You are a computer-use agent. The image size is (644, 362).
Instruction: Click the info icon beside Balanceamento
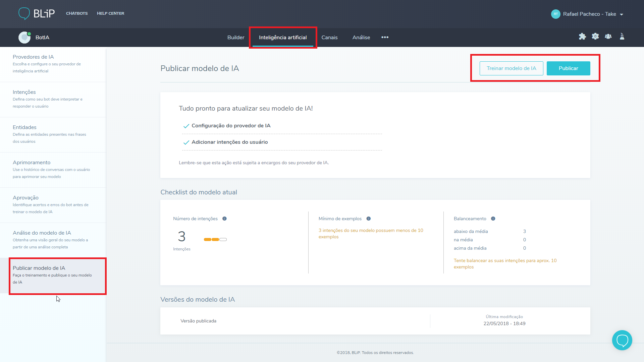coord(493,219)
